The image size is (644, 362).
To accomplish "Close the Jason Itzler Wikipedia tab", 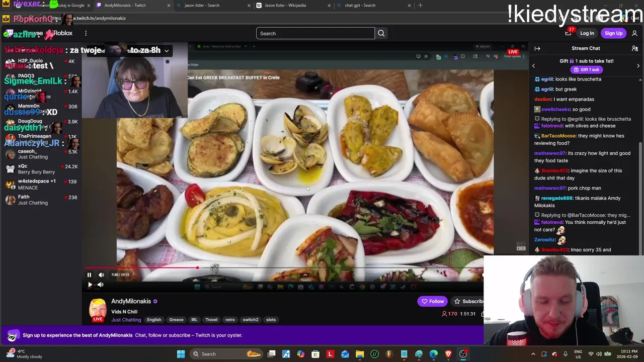I will (x=329, y=6).
